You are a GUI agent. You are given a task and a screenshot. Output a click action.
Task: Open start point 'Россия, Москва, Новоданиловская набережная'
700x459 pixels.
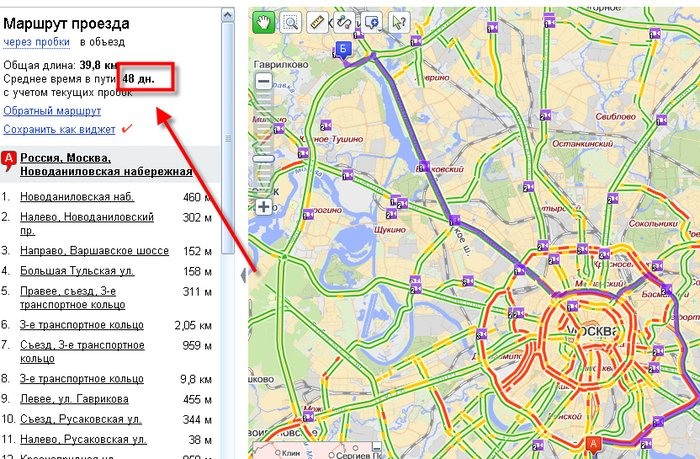click(104, 165)
